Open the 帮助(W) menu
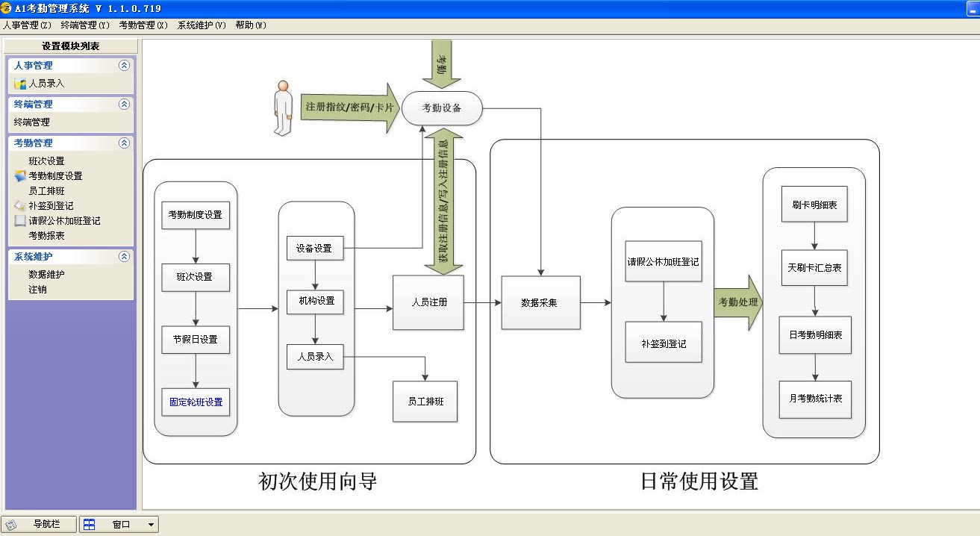The height and width of the screenshot is (536, 980). pos(251,25)
